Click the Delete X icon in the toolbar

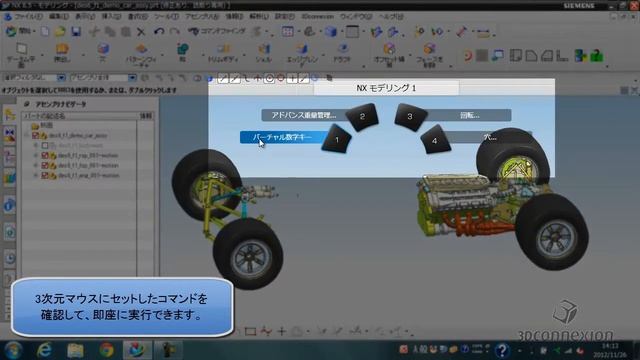click(141, 31)
